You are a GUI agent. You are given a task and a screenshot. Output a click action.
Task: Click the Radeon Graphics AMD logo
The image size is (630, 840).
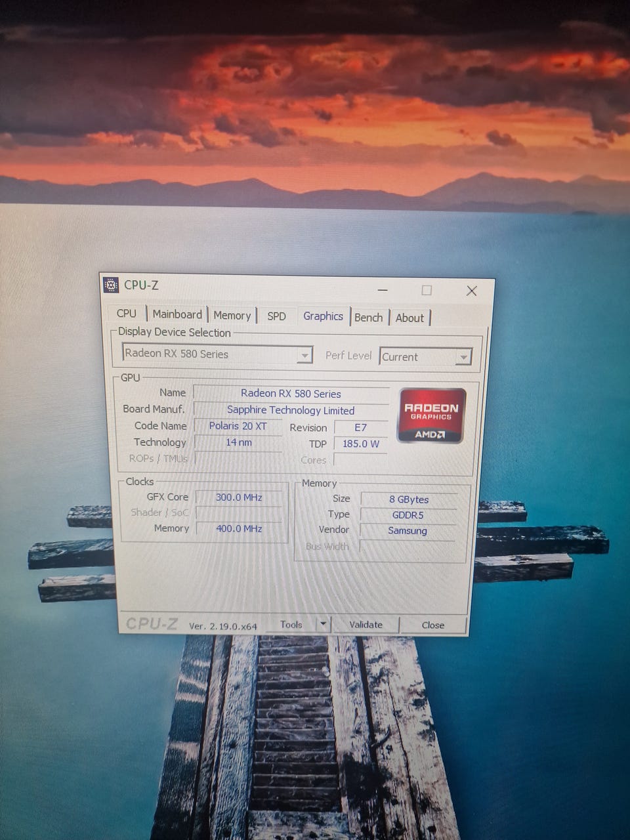432,415
